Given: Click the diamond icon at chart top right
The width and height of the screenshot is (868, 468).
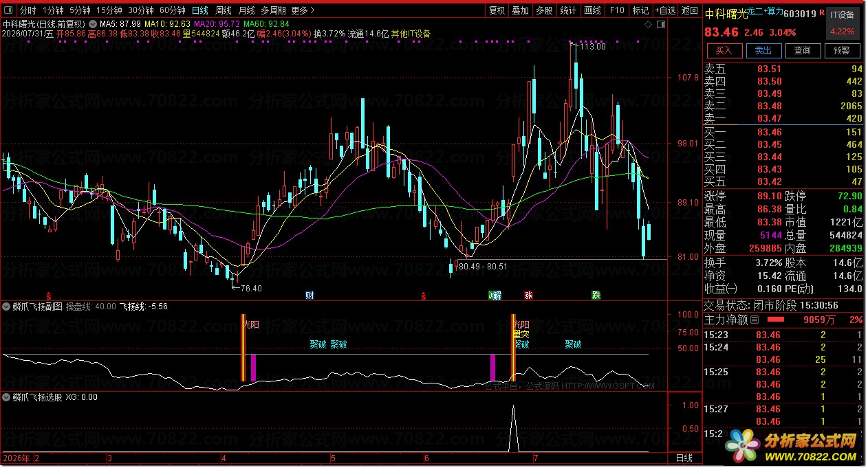Looking at the screenshot, I should 648,23.
